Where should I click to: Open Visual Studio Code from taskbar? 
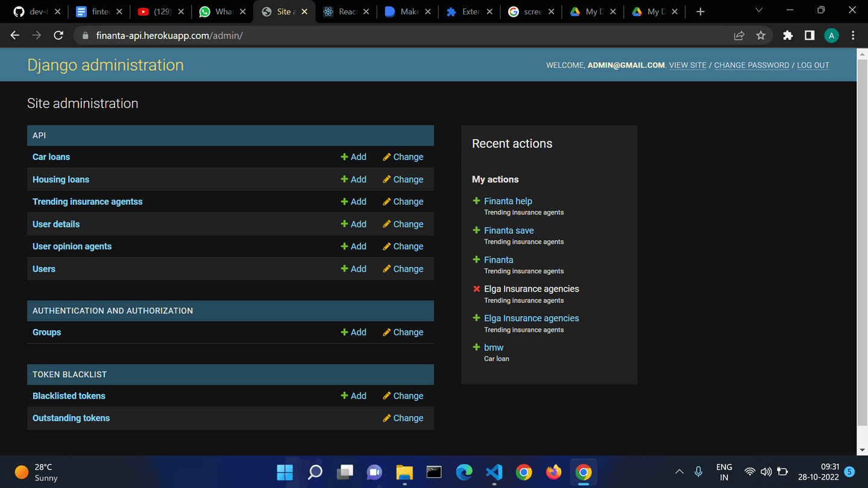494,472
